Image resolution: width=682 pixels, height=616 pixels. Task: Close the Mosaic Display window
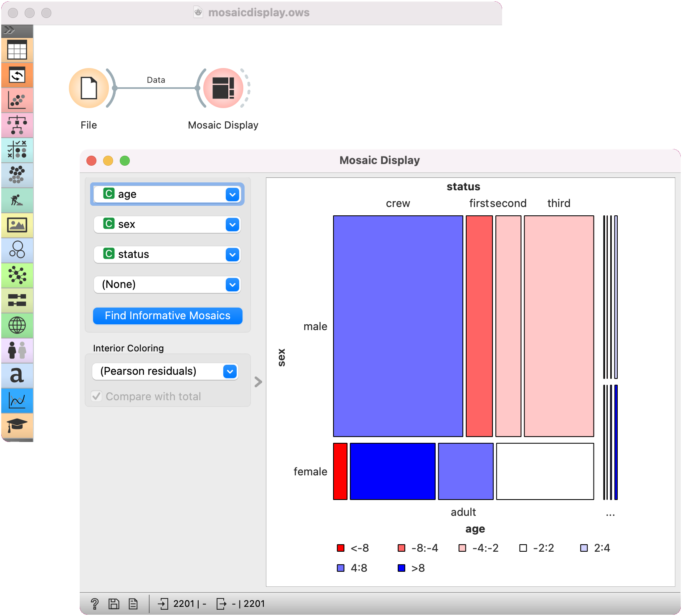(91, 161)
